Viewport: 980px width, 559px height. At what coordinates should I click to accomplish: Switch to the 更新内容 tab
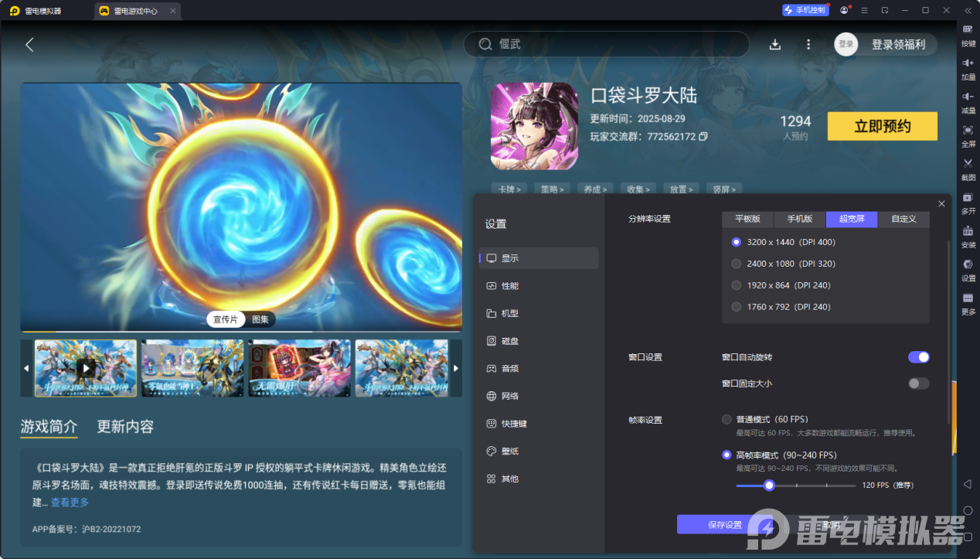point(125,427)
